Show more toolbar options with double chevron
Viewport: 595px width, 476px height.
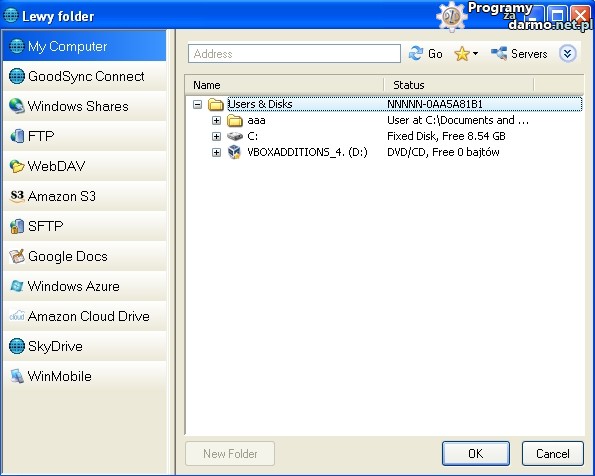[567, 54]
